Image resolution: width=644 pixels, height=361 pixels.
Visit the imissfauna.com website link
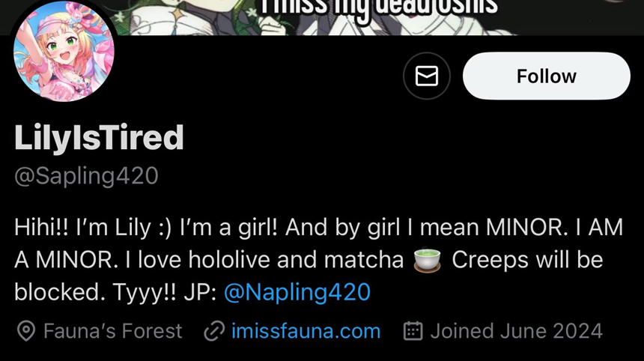point(306,331)
